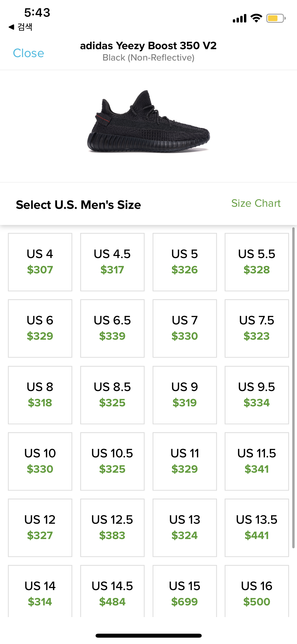Choose size US 8 for $318

[x=40, y=395]
